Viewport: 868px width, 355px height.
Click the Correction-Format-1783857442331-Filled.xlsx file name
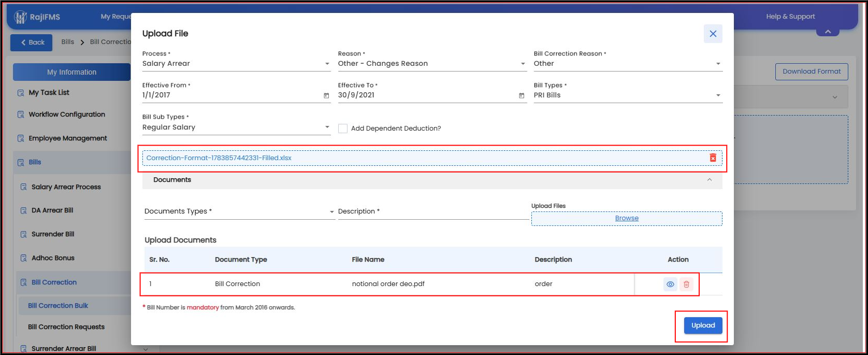point(219,158)
